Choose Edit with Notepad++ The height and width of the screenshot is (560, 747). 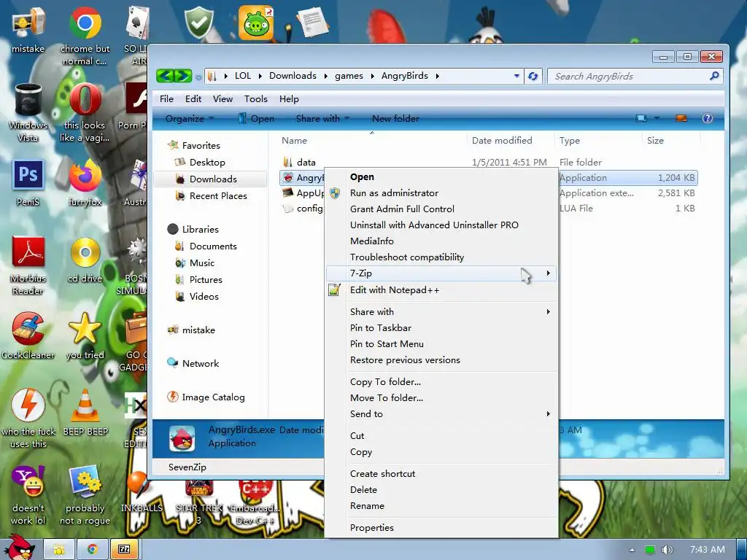tap(395, 290)
